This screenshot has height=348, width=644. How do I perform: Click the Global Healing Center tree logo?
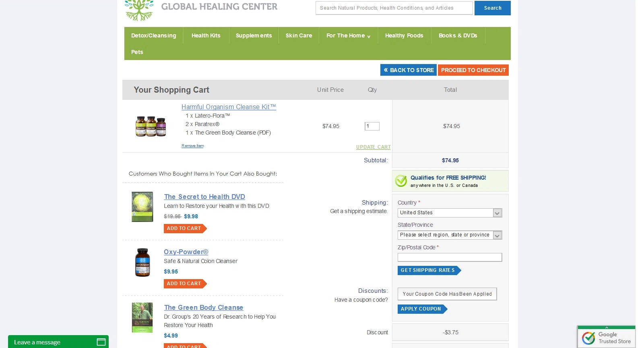tap(139, 10)
